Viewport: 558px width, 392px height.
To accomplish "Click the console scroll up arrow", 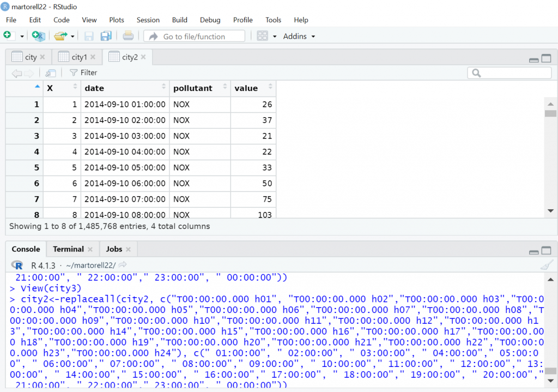I will click(x=550, y=280).
